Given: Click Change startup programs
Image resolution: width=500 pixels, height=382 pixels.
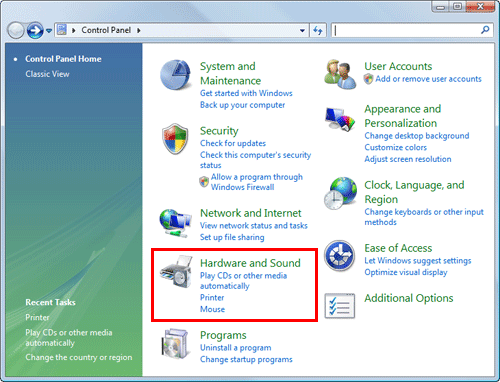Looking at the screenshot, I should pos(246,359).
